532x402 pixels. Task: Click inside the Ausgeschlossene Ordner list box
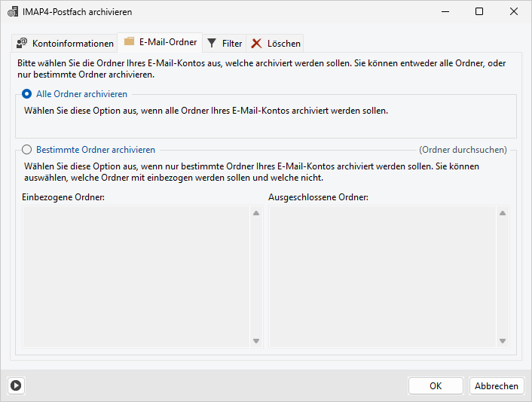pyautogui.click(x=383, y=276)
